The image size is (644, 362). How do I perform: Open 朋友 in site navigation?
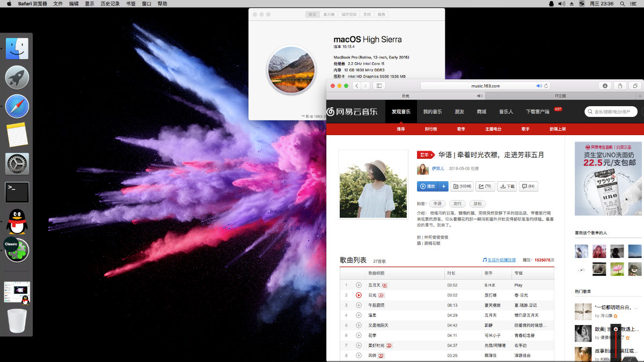click(459, 112)
